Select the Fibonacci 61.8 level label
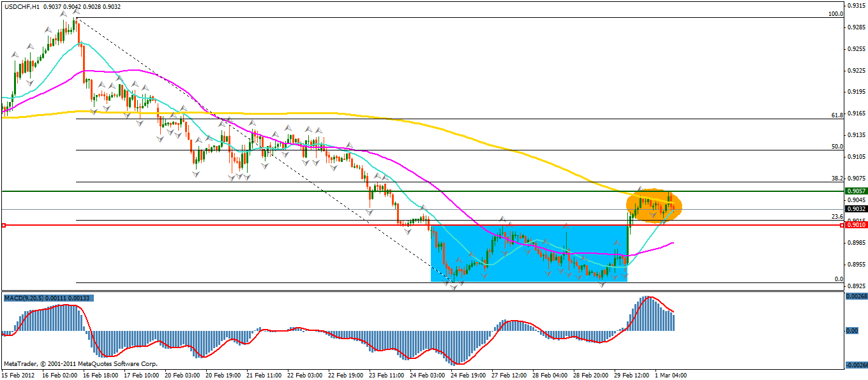This screenshot has width=868, height=380. click(837, 115)
